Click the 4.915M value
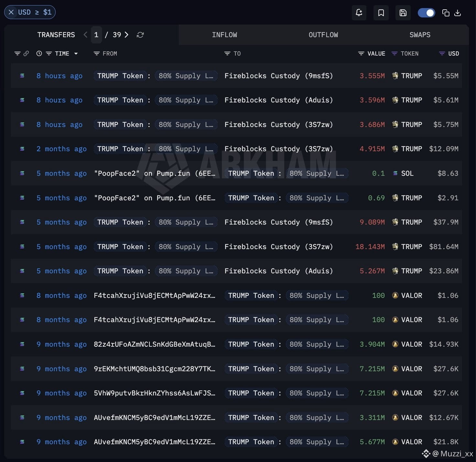 click(372, 149)
